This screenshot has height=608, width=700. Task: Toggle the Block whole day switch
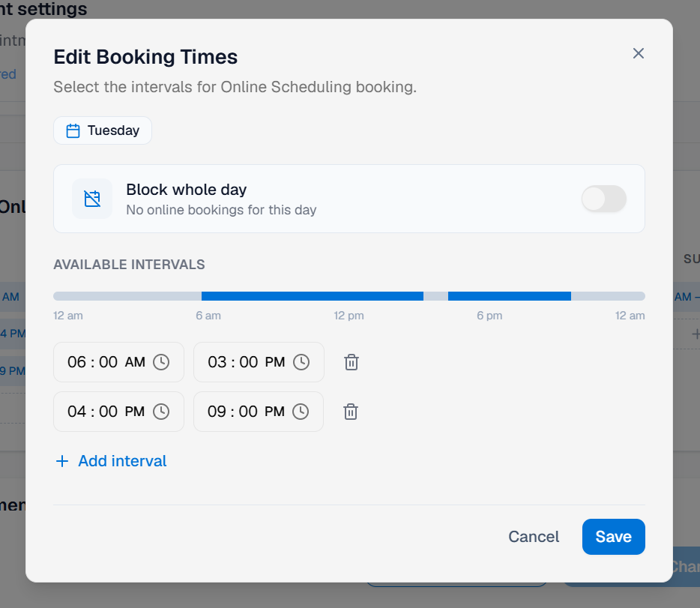click(x=603, y=199)
